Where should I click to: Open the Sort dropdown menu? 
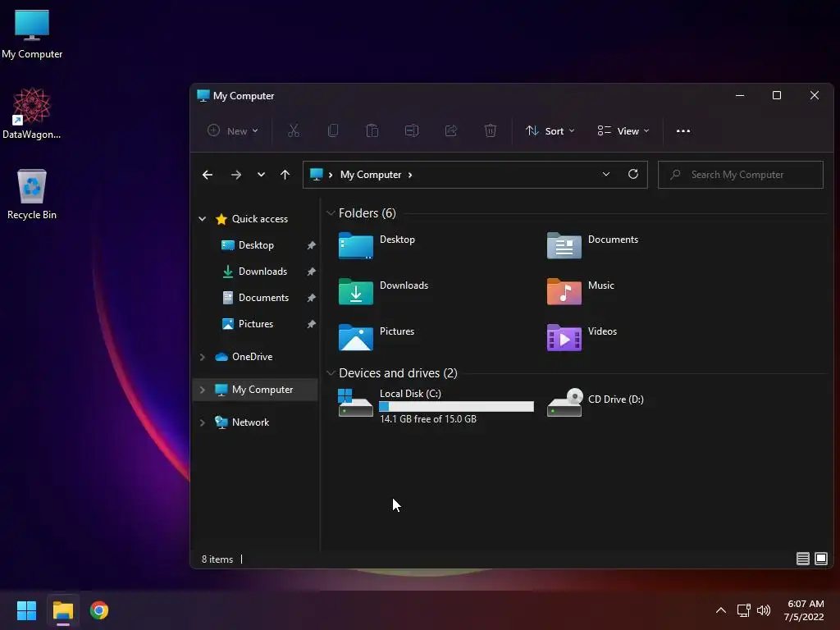tap(550, 130)
